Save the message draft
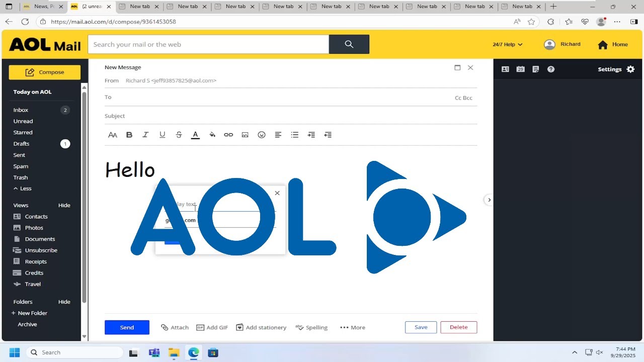 tap(421, 327)
